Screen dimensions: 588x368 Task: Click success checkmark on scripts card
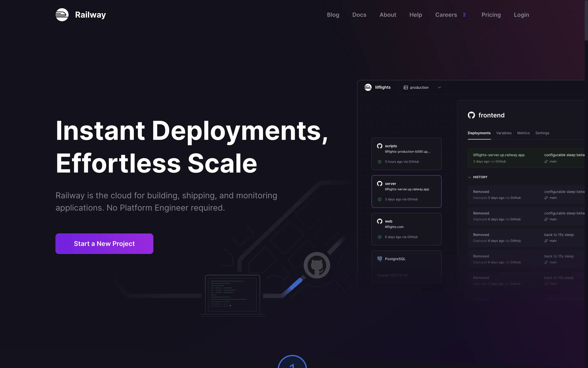click(380, 162)
